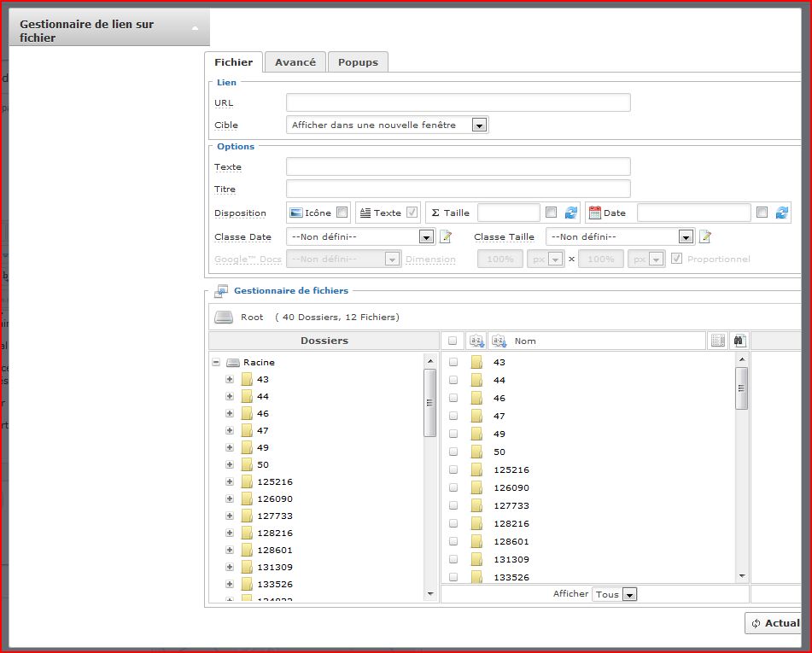Click the Actualiser button
The height and width of the screenshot is (653, 812).
click(774, 623)
